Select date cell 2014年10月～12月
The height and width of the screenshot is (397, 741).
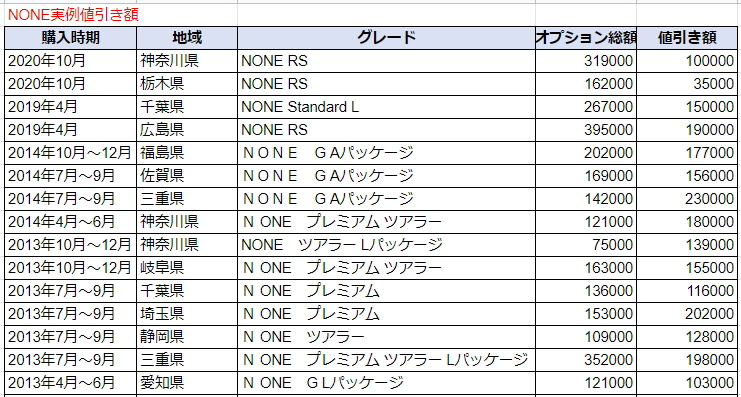(71, 153)
